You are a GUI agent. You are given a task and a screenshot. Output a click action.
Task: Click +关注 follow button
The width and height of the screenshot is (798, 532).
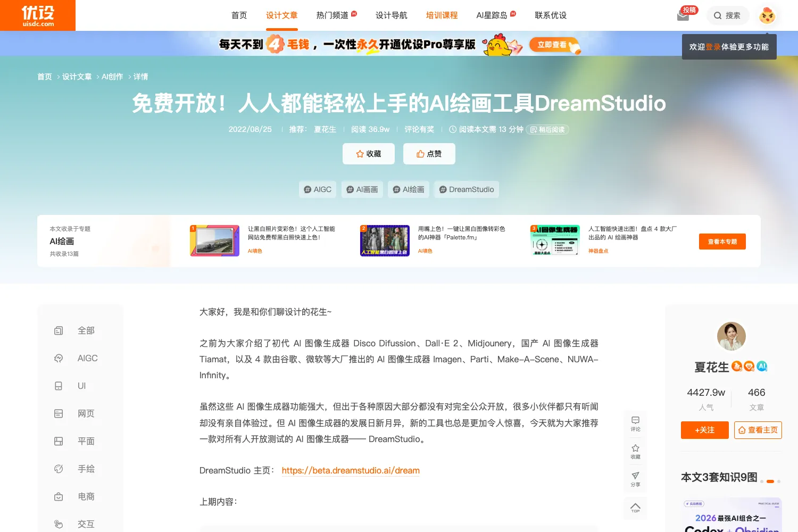pos(705,430)
